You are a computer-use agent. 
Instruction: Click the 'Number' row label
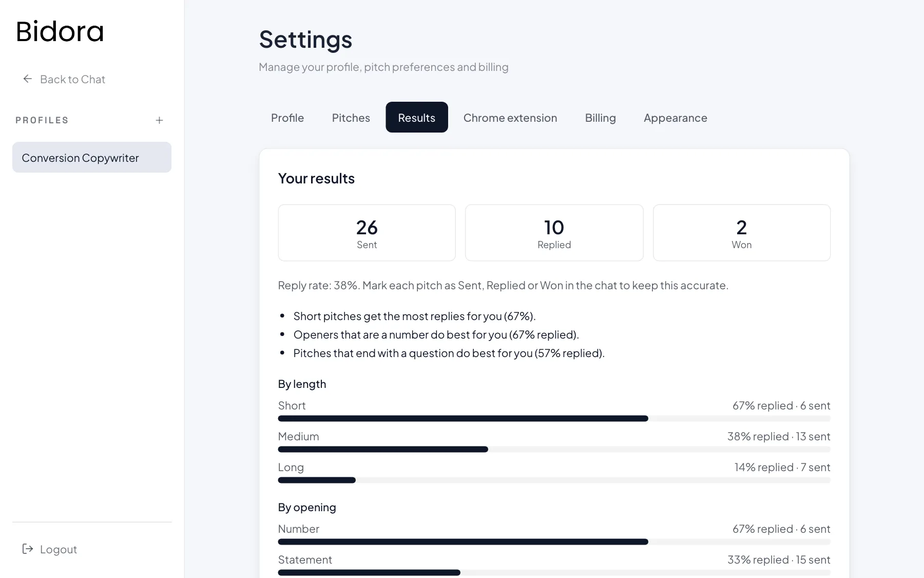298,529
